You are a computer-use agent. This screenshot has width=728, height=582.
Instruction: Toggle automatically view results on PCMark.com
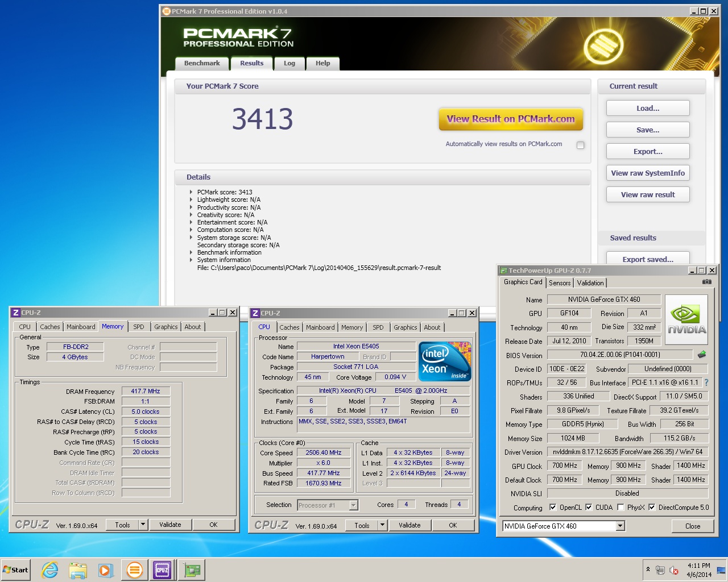pyautogui.click(x=580, y=145)
